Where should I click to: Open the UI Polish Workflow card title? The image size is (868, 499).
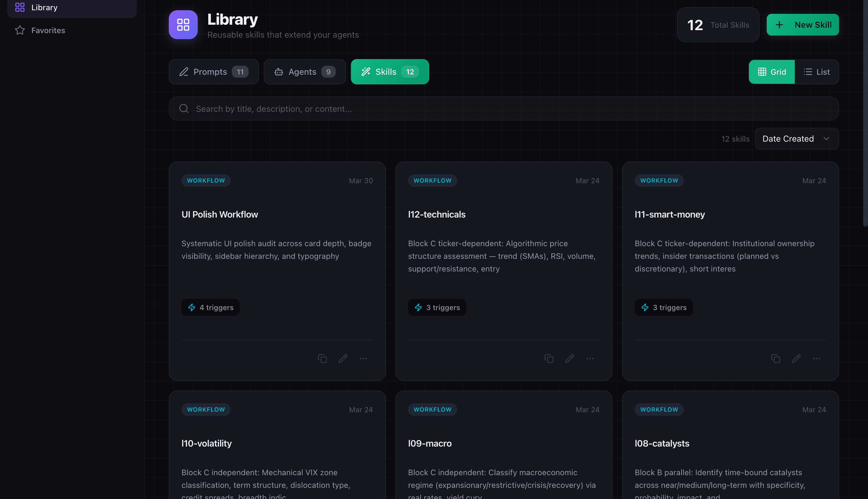220,215
